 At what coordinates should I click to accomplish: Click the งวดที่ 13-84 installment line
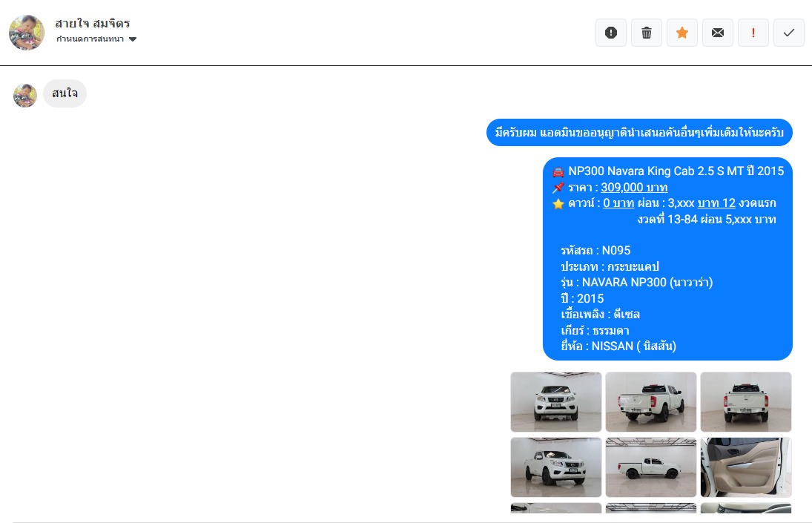tap(707, 219)
